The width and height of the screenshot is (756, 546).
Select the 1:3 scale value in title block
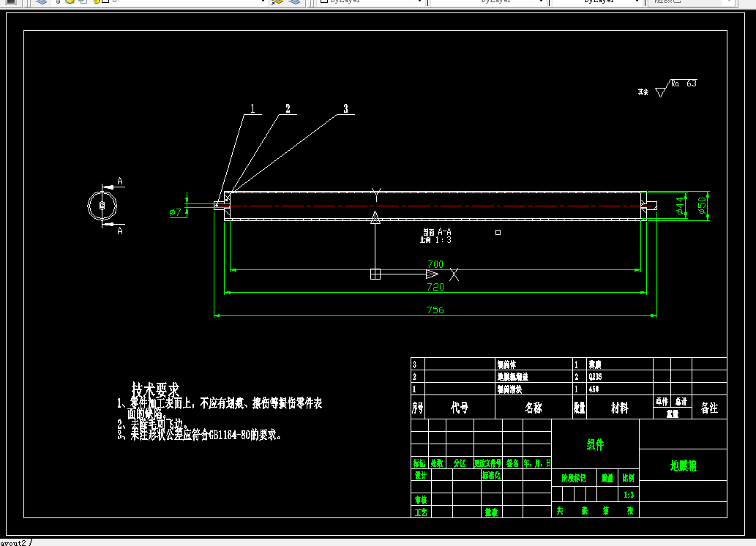coord(629,494)
